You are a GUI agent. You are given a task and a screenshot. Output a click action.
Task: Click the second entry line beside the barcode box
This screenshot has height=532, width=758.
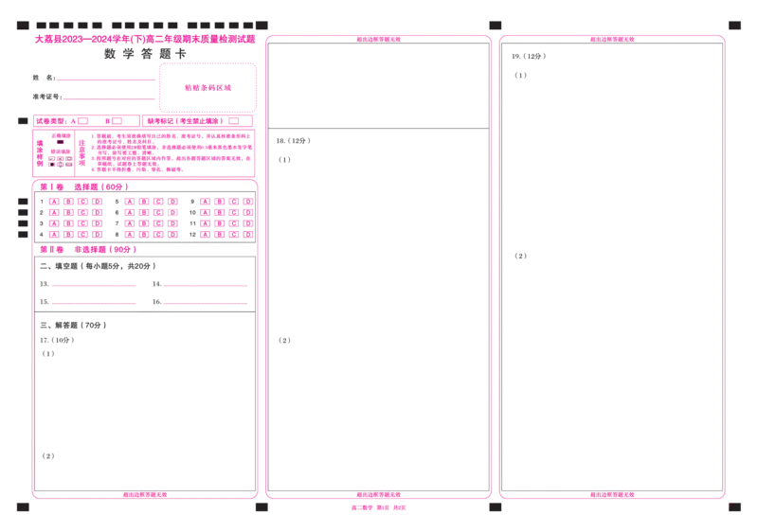(x=104, y=100)
